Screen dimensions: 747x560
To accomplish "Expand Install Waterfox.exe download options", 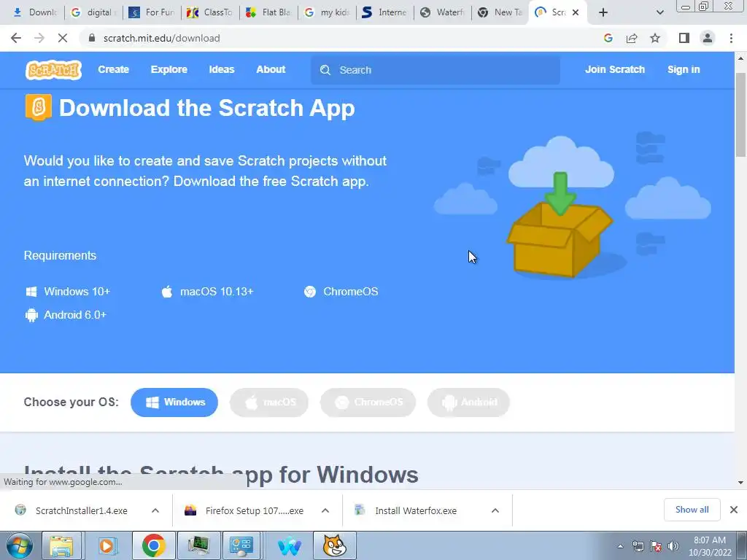I will [495, 510].
